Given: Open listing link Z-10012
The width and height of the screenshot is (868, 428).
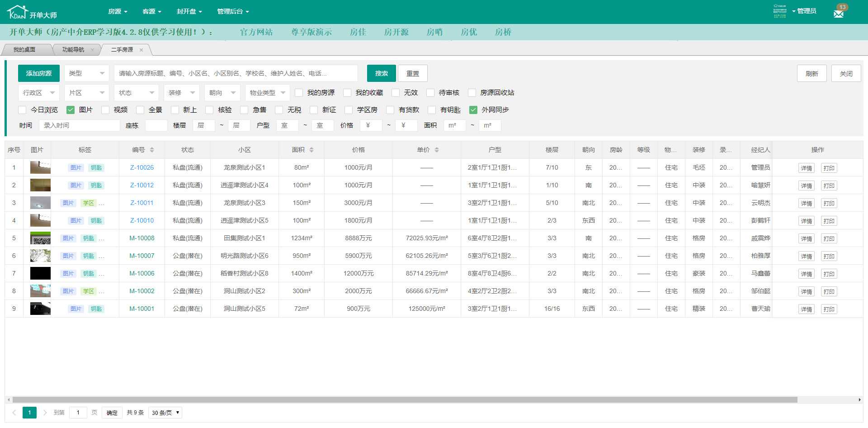Looking at the screenshot, I should (142, 185).
